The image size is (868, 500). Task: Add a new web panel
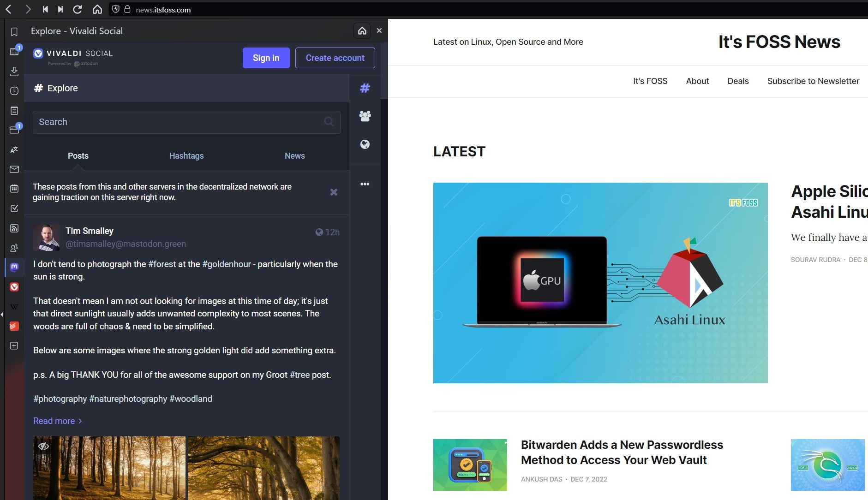(14, 346)
